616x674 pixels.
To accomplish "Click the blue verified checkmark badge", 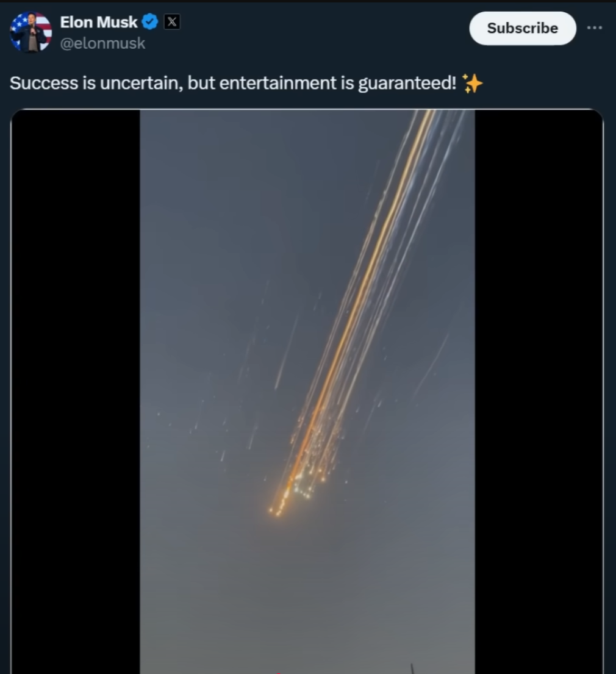I will coord(149,22).
